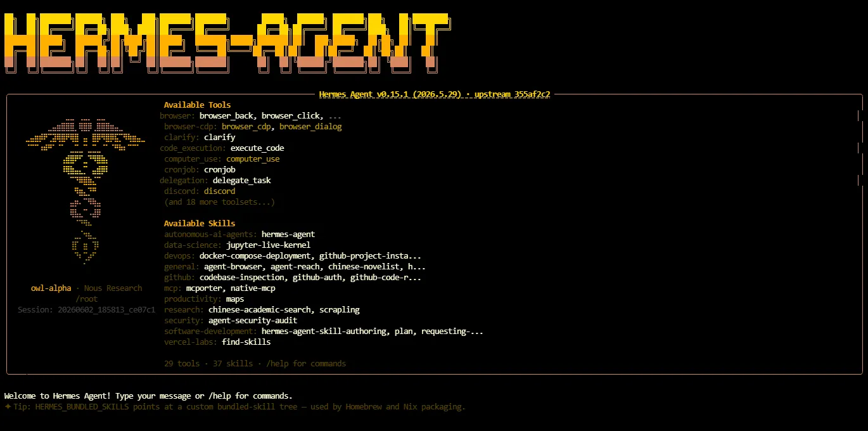Select the "browser_dialog" tool name
Image resolution: width=868 pixels, height=431 pixels.
point(310,127)
